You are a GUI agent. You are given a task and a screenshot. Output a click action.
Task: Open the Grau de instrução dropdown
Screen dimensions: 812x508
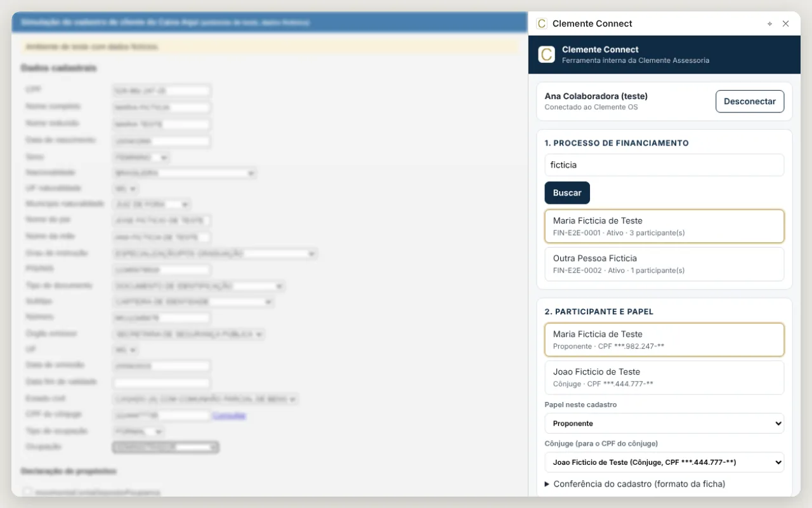215,253
